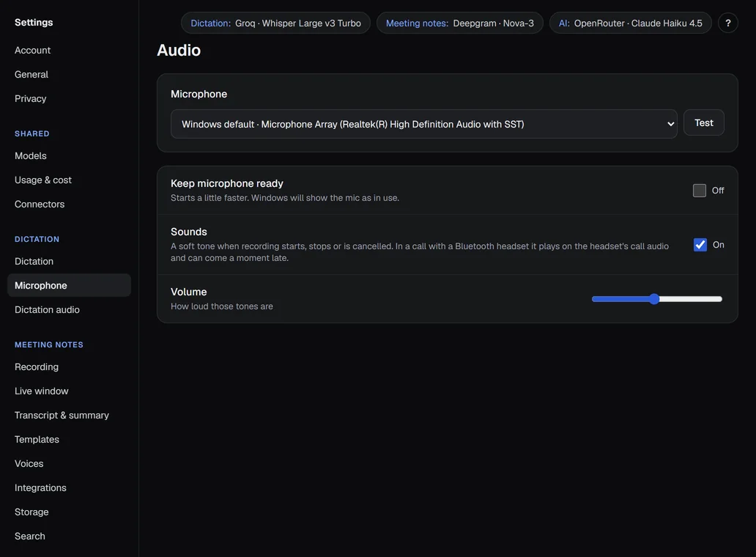
Task: Click the 'How loud those tones are' text
Action: pos(222,306)
